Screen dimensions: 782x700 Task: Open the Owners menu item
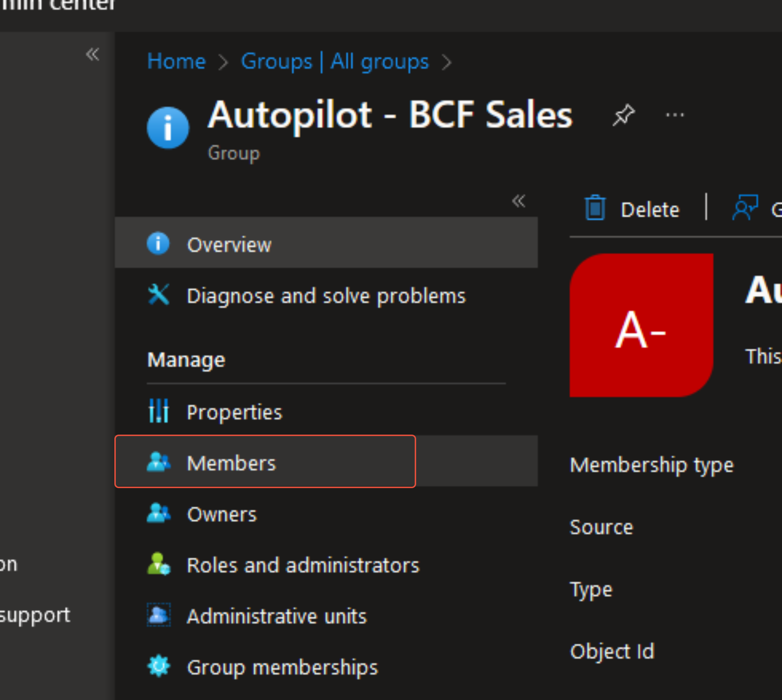click(222, 514)
